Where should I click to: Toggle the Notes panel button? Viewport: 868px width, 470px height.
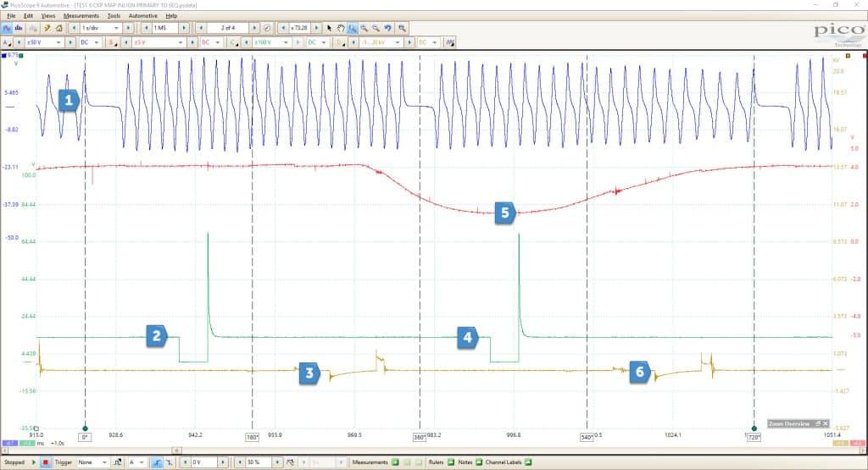click(x=479, y=462)
